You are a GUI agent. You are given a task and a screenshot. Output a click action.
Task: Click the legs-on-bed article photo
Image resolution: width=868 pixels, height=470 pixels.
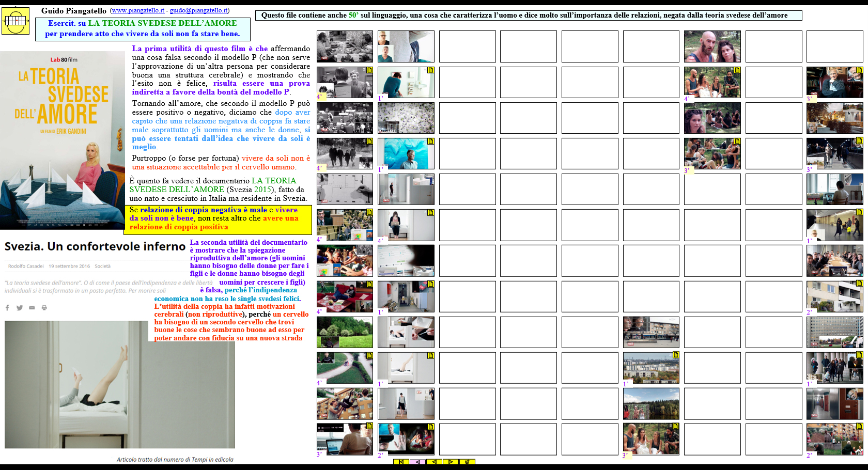click(x=120, y=385)
